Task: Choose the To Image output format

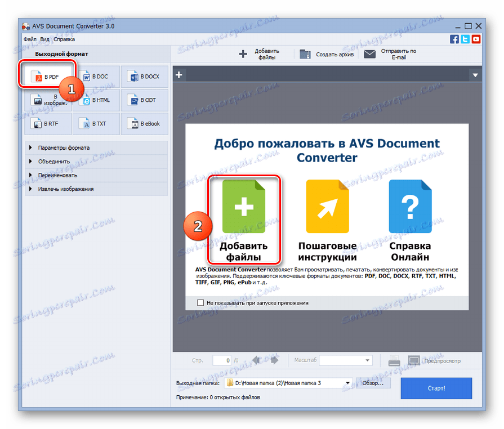Action: click(47, 100)
